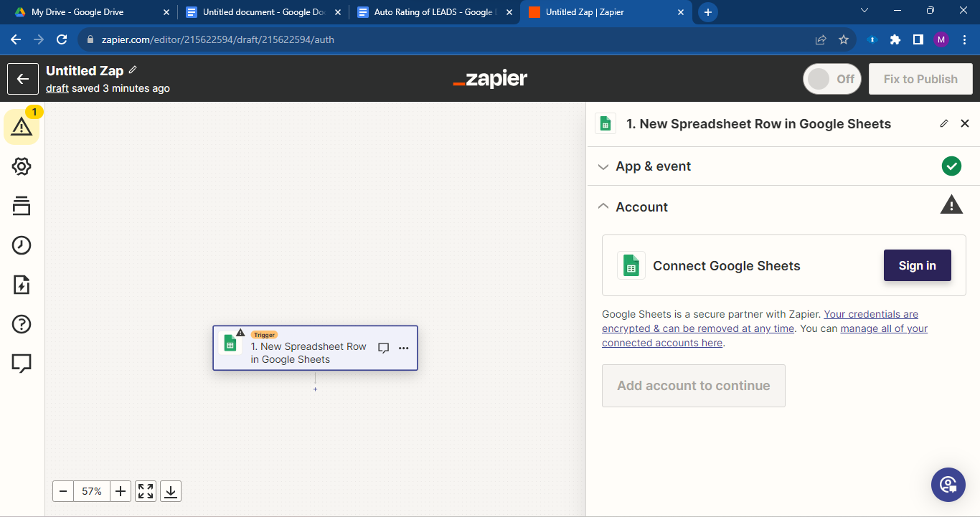
Task: Select the Untitled Zap | Zapier tab
Action: tap(606, 12)
